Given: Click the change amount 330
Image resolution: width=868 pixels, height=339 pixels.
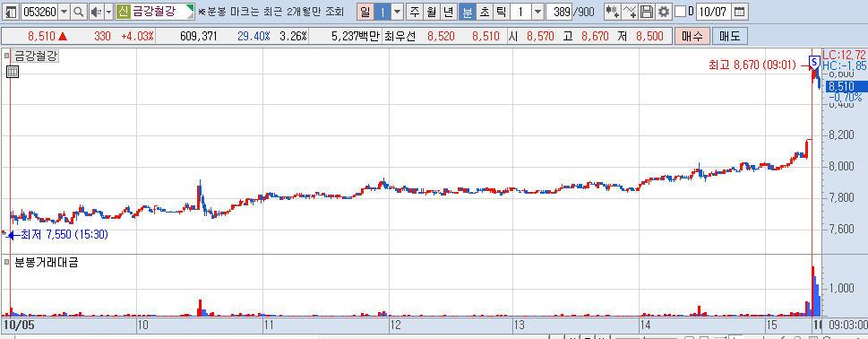Looking at the screenshot, I should click(102, 37).
